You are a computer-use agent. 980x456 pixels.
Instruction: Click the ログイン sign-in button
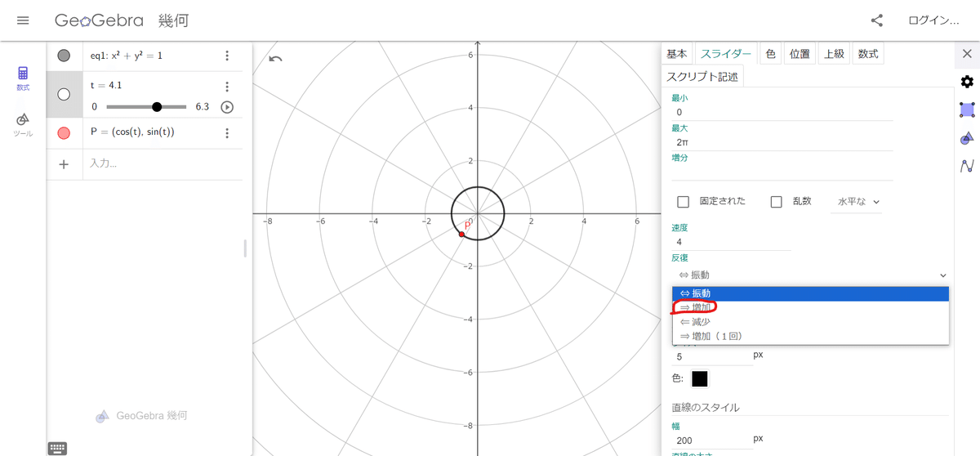(933, 20)
